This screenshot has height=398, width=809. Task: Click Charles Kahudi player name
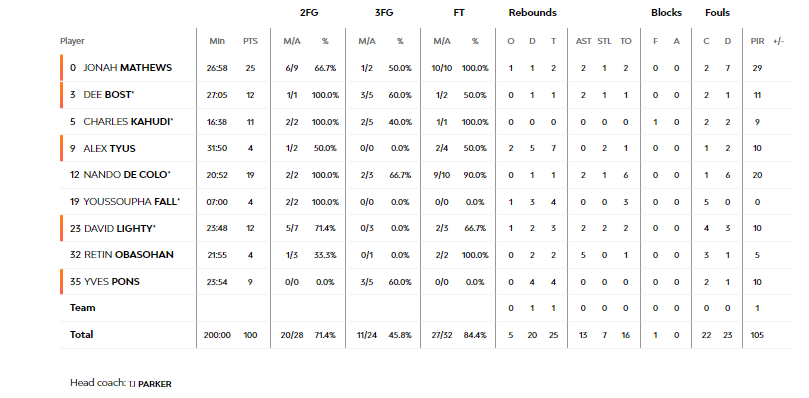point(128,122)
